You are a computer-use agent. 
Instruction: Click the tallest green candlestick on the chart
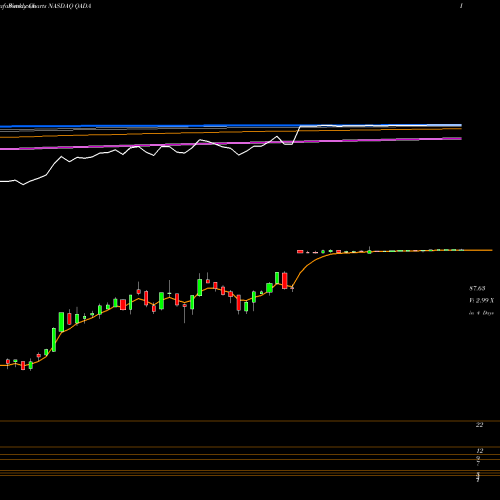point(54,340)
